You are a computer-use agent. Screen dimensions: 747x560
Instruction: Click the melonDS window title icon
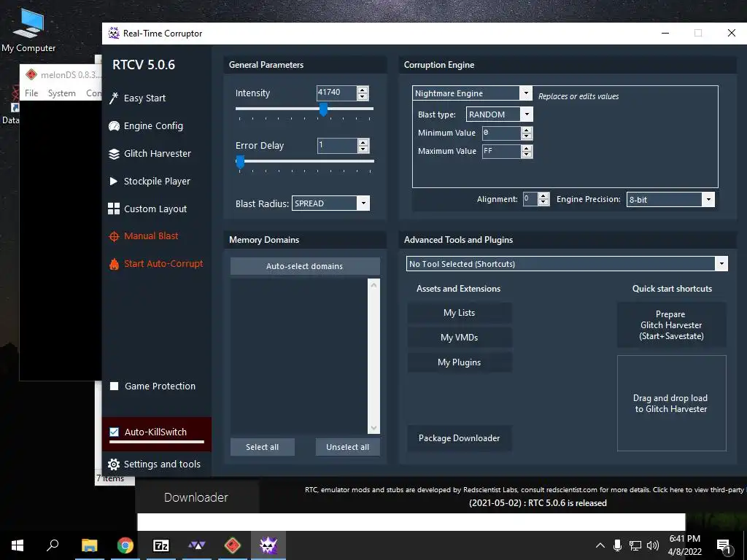click(x=31, y=75)
